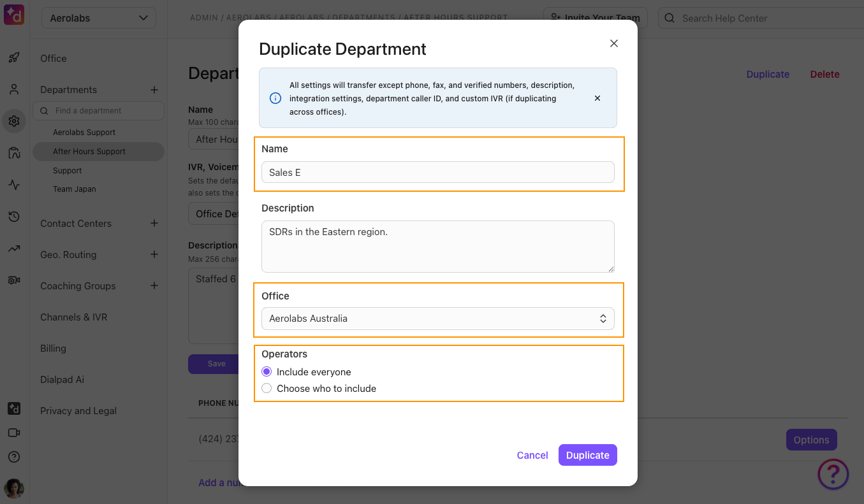864x504 pixels.
Task: Open Channels & IVR settings
Action: (74, 317)
